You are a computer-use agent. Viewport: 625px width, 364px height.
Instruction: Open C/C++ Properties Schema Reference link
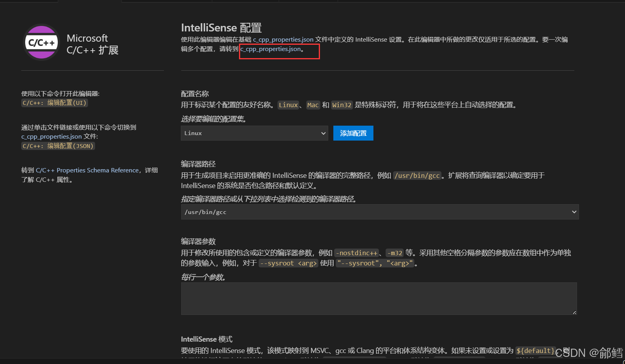(x=87, y=170)
